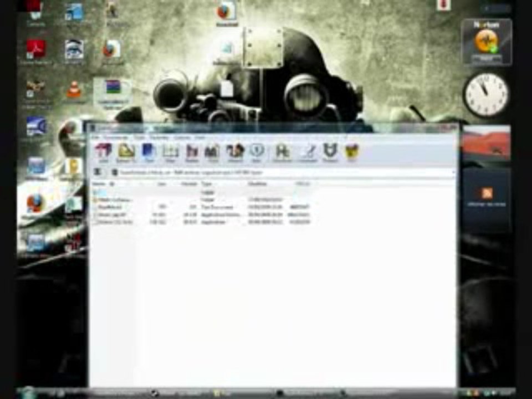Run the Test archive tool
The image size is (532, 399).
149,152
